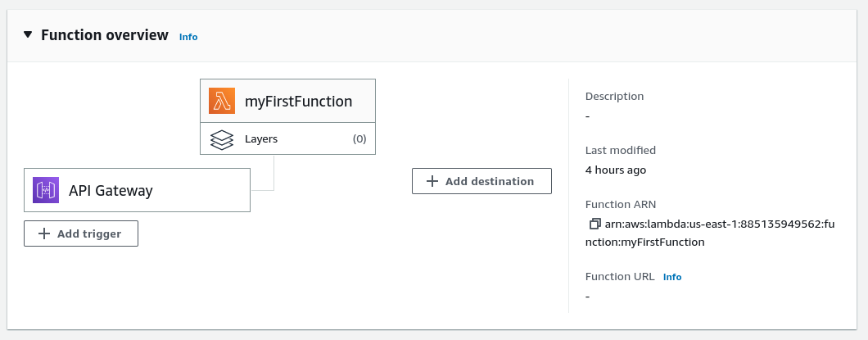Click the Description field label
868x340 pixels.
tap(614, 97)
